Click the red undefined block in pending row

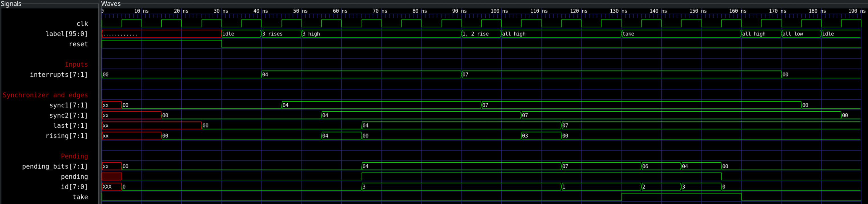coord(112,176)
